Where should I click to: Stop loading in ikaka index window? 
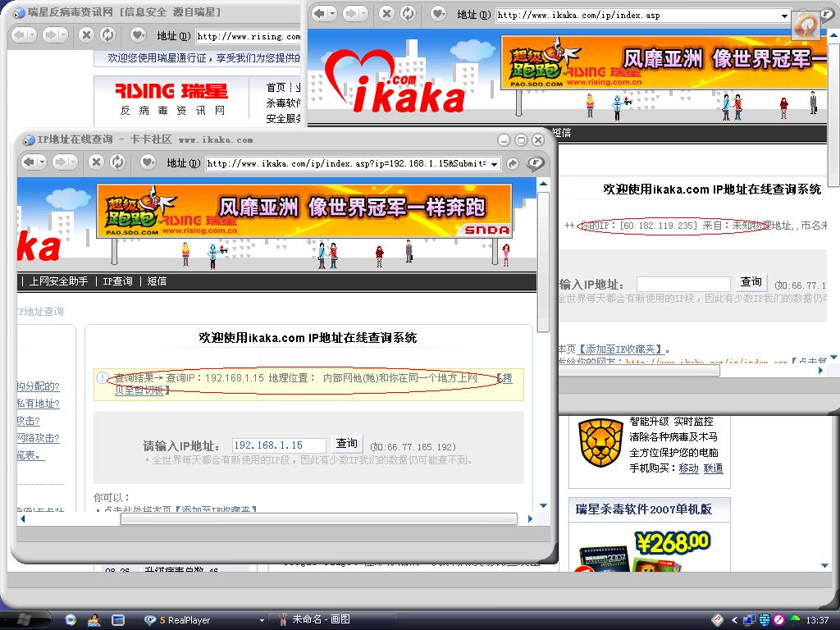tap(386, 13)
